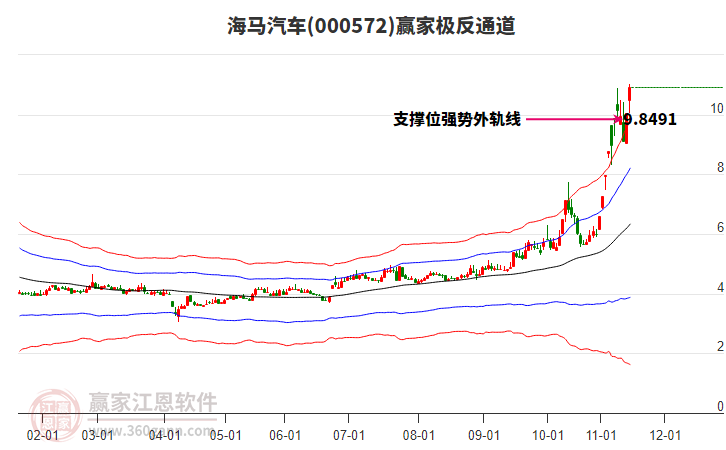Click the y-axis value 2
This screenshot has width=726, height=450.
coord(720,346)
